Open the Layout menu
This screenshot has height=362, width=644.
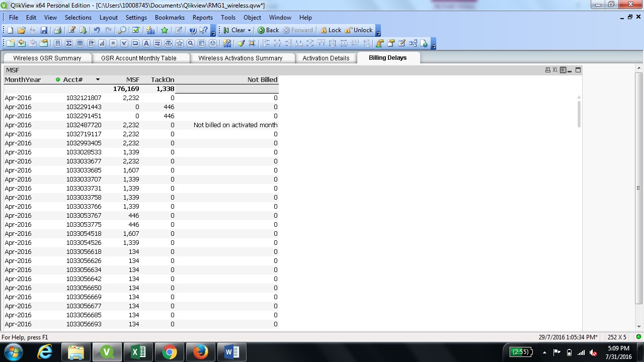(109, 18)
